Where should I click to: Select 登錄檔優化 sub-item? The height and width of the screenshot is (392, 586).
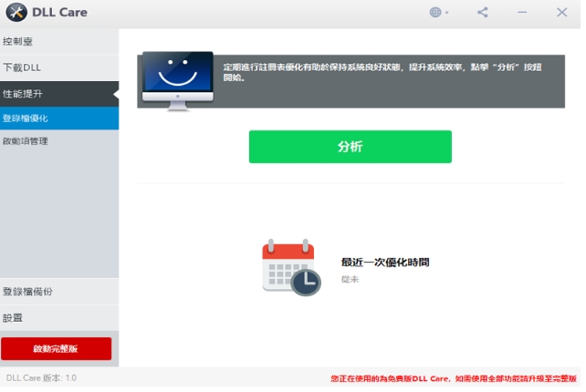click(59, 119)
